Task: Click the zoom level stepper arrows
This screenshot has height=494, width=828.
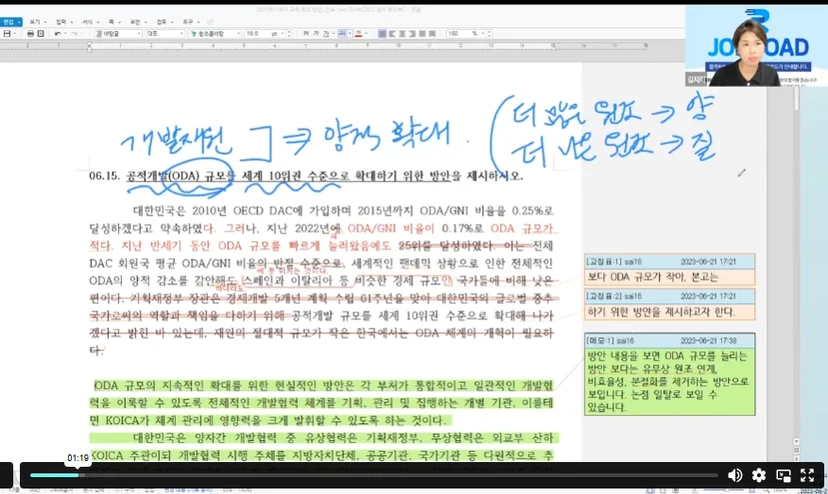Action: point(490,33)
